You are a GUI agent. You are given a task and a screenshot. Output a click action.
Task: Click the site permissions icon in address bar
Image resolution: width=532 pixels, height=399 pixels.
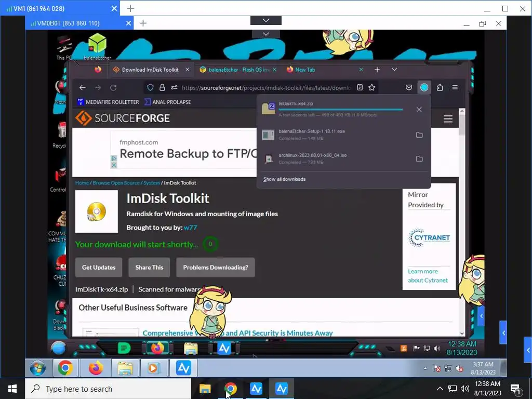(x=174, y=87)
